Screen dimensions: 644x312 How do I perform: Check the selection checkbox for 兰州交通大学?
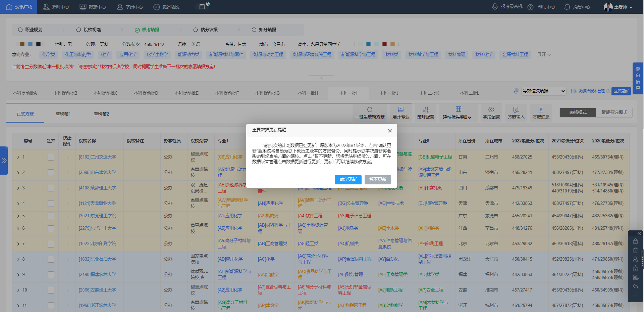point(51,157)
